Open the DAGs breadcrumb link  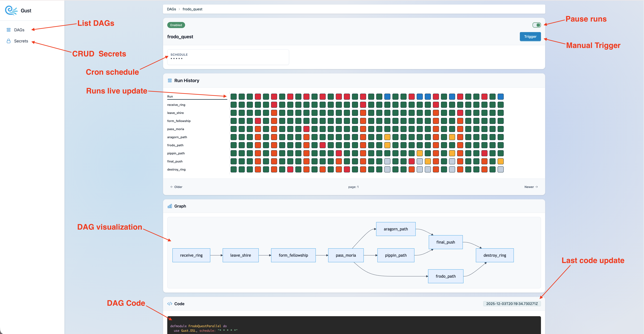click(172, 9)
